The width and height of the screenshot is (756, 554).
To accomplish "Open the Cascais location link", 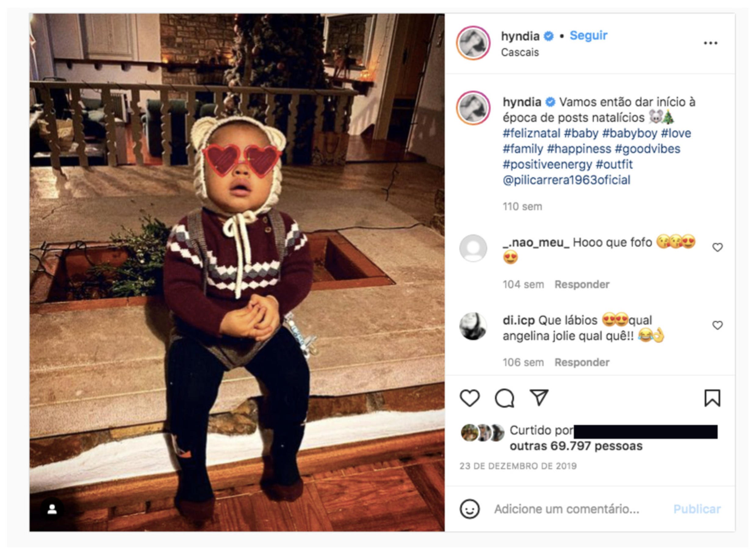I will [520, 52].
